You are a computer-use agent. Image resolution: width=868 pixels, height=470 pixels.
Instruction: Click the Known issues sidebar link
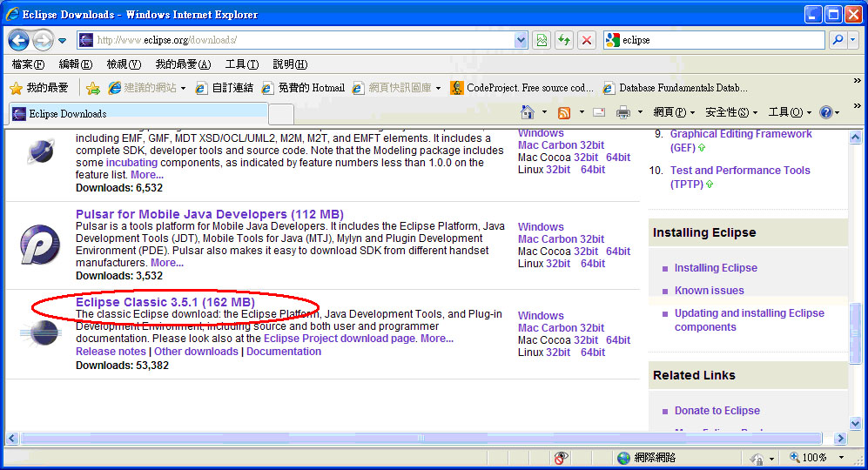coord(710,291)
